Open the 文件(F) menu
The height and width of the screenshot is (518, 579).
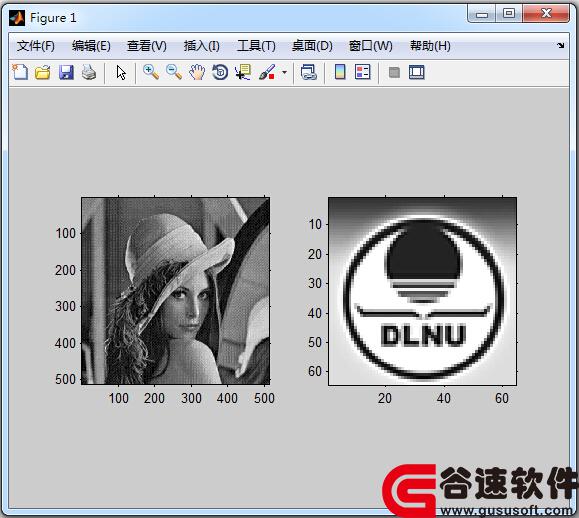click(35, 46)
